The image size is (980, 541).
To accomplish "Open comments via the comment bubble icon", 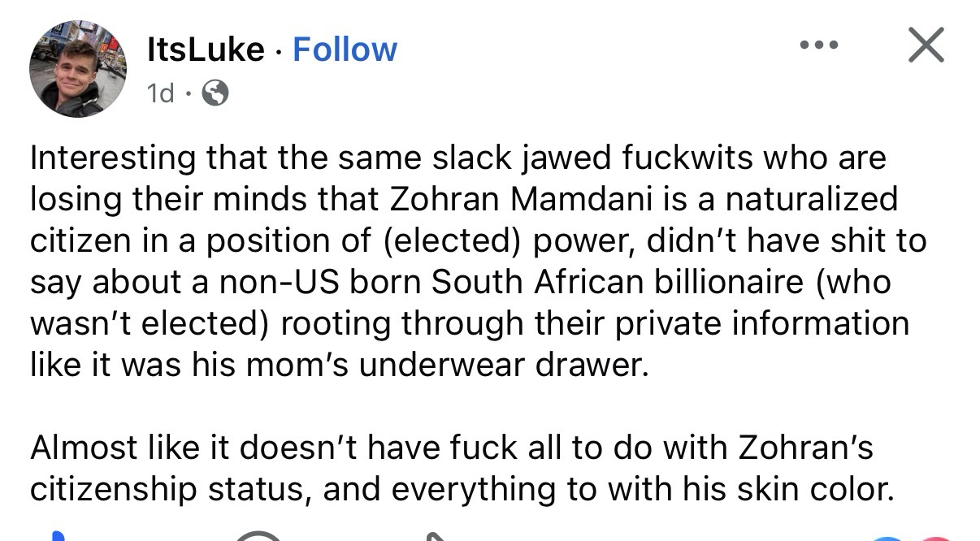I will click(x=260, y=536).
